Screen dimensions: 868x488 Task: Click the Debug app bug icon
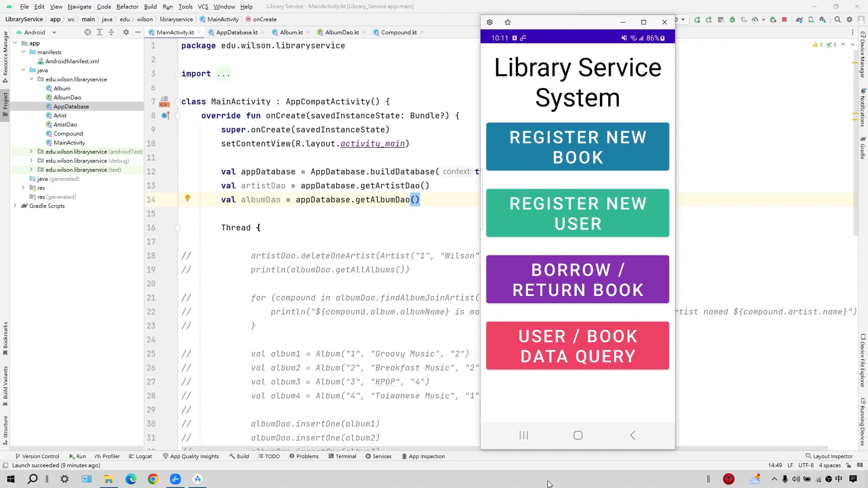click(732, 19)
